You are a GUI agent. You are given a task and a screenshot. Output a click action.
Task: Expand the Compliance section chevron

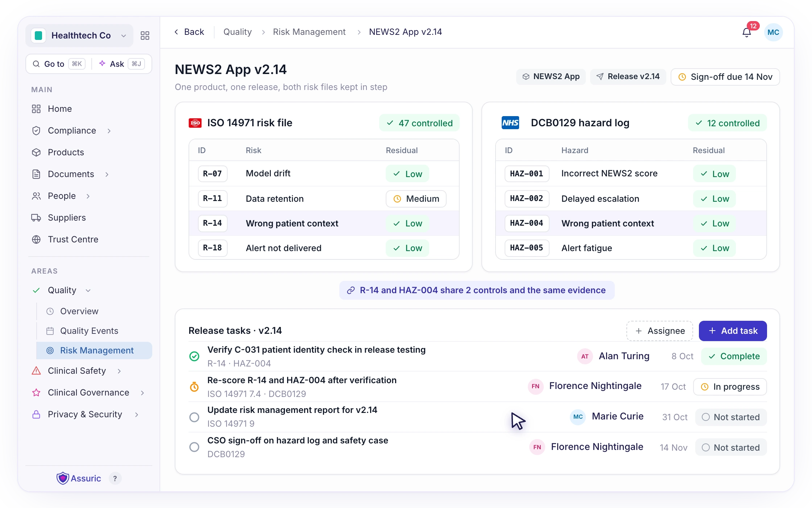click(x=109, y=131)
